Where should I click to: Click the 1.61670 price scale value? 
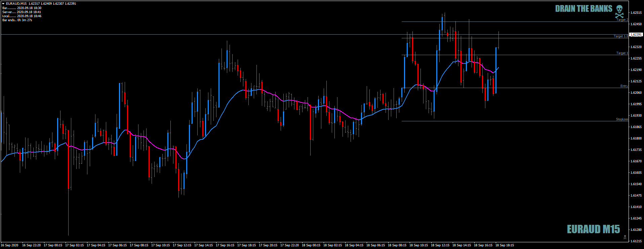(x=636, y=161)
